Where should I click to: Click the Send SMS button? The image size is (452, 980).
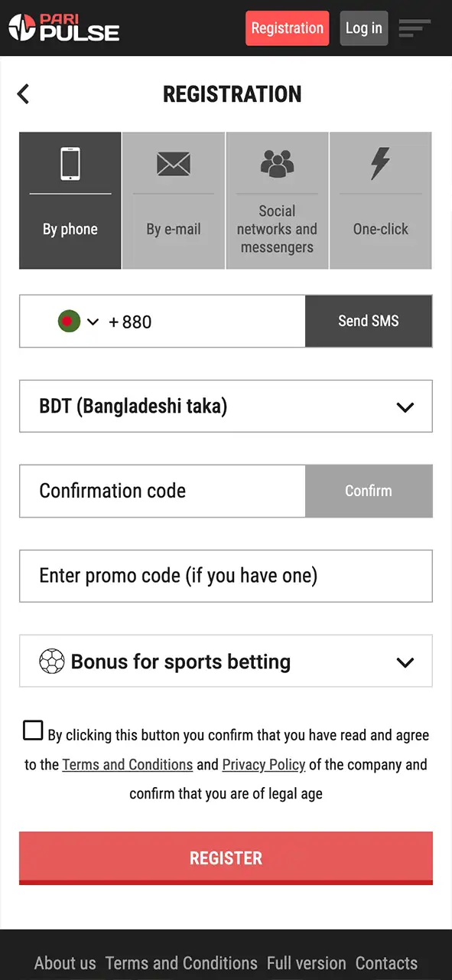(x=369, y=322)
